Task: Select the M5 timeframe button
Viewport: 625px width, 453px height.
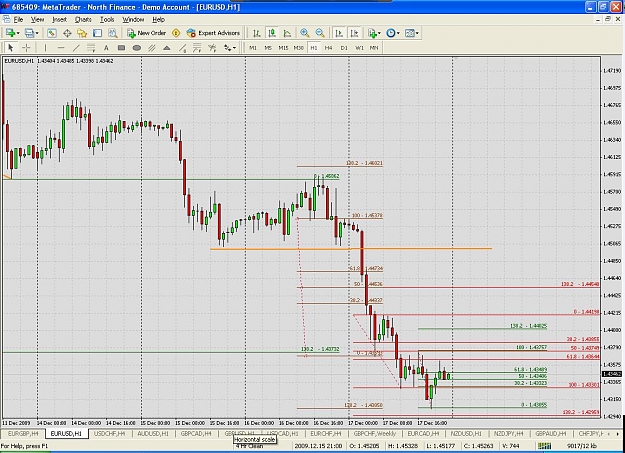Action: click(268, 48)
